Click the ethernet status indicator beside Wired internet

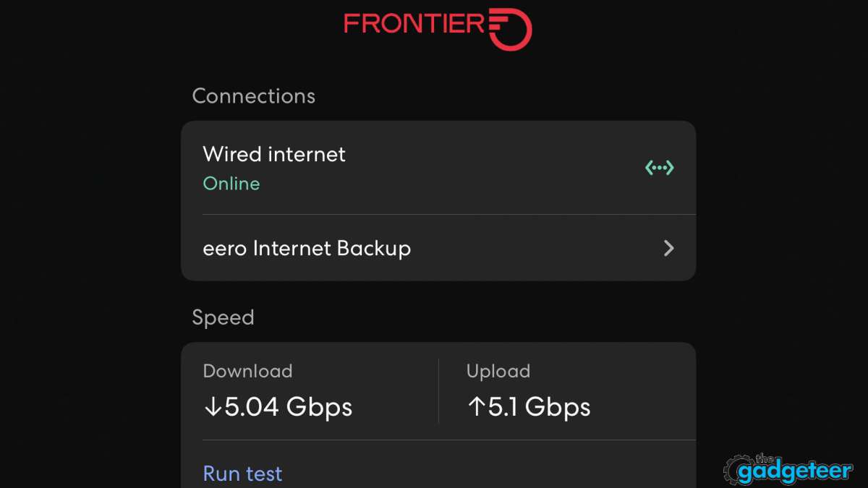click(x=659, y=167)
